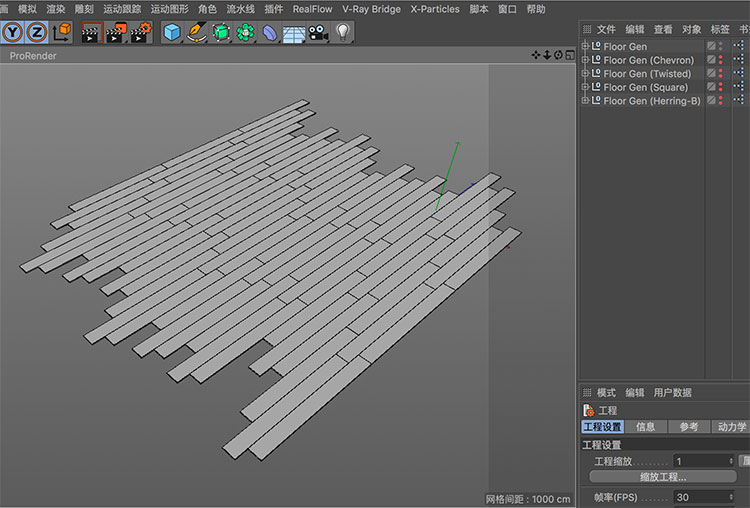Click the 缩放工程... button
The image size is (750, 508).
(x=663, y=476)
